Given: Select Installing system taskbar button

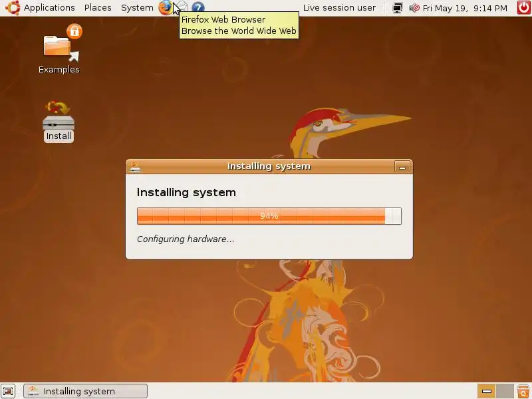Looking at the screenshot, I should (86, 391).
